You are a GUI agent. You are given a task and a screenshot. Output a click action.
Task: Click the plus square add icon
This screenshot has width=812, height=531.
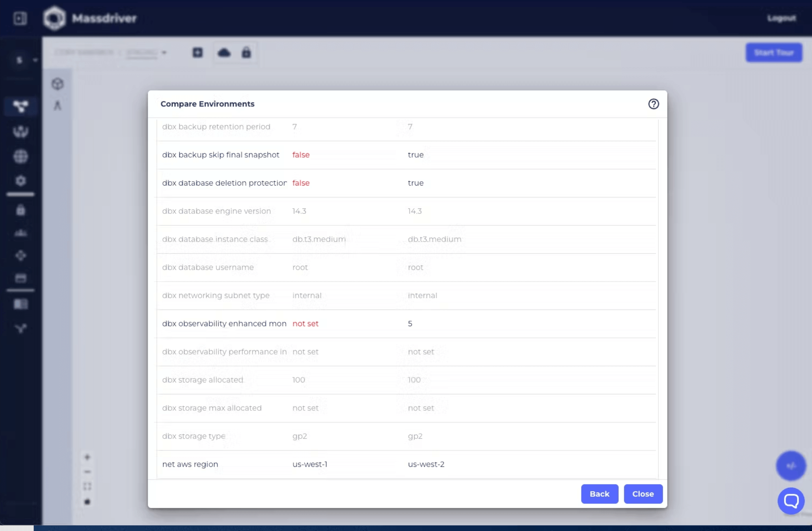(x=197, y=52)
